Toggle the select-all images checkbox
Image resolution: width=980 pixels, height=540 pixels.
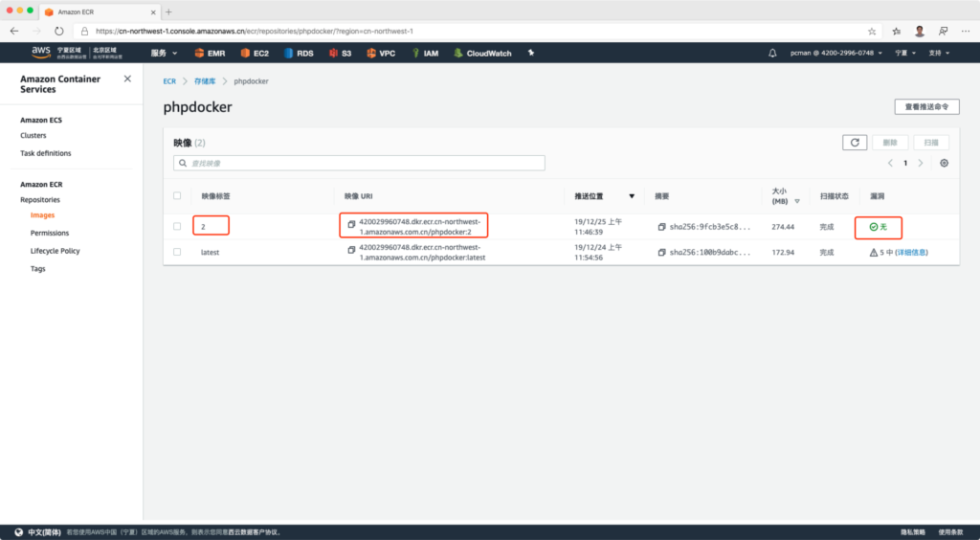click(177, 196)
